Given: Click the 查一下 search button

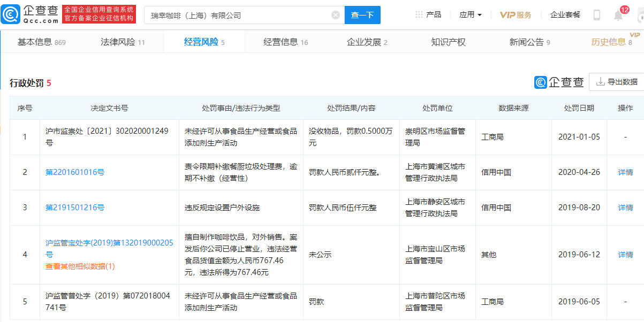Looking at the screenshot, I should coord(362,15).
